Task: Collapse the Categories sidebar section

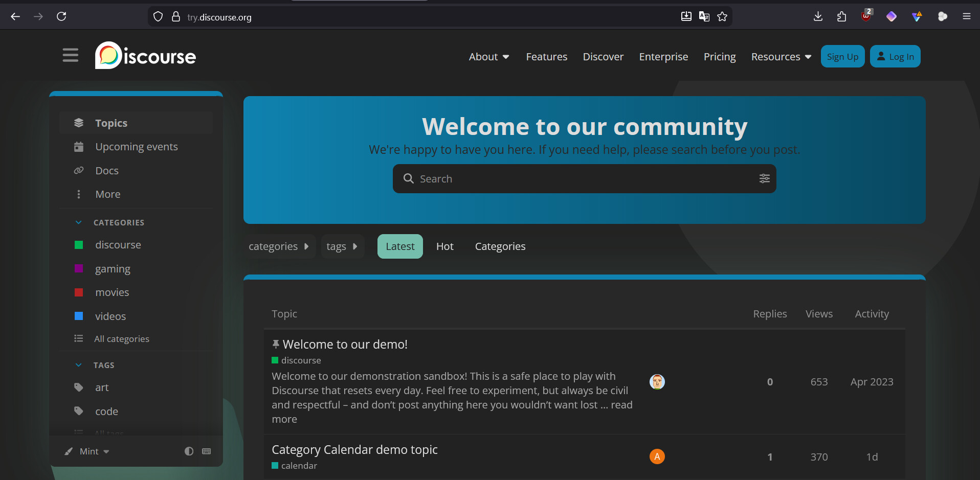Action: pyautogui.click(x=79, y=222)
